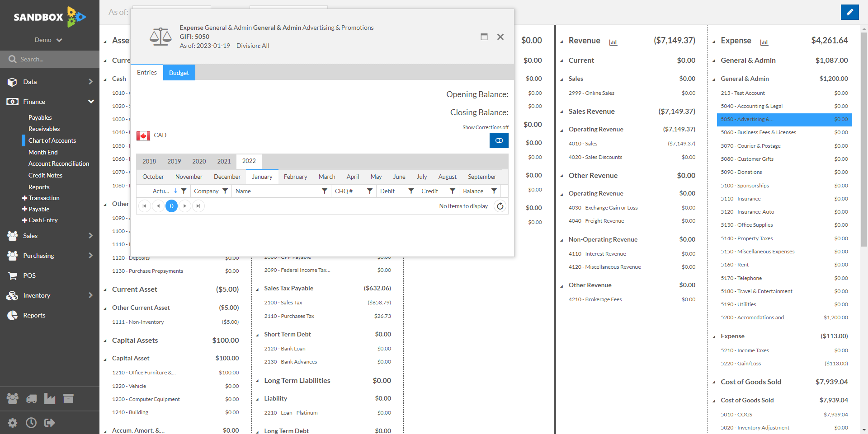Open 5200 - Accomodations account row
This screenshot has width=868, height=434.
coord(784,317)
